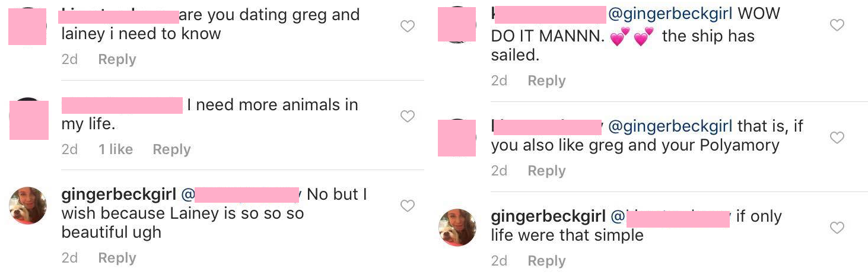The width and height of the screenshot is (868, 278).
Task: Reply to "if only life were that simple"
Action: tap(546, 261)
